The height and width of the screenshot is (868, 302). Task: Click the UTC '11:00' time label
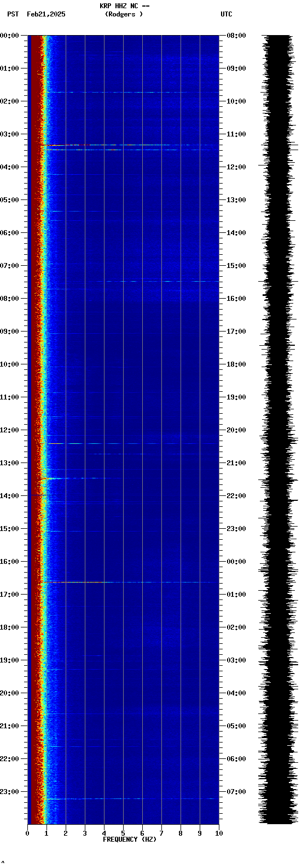coord(236,134)
